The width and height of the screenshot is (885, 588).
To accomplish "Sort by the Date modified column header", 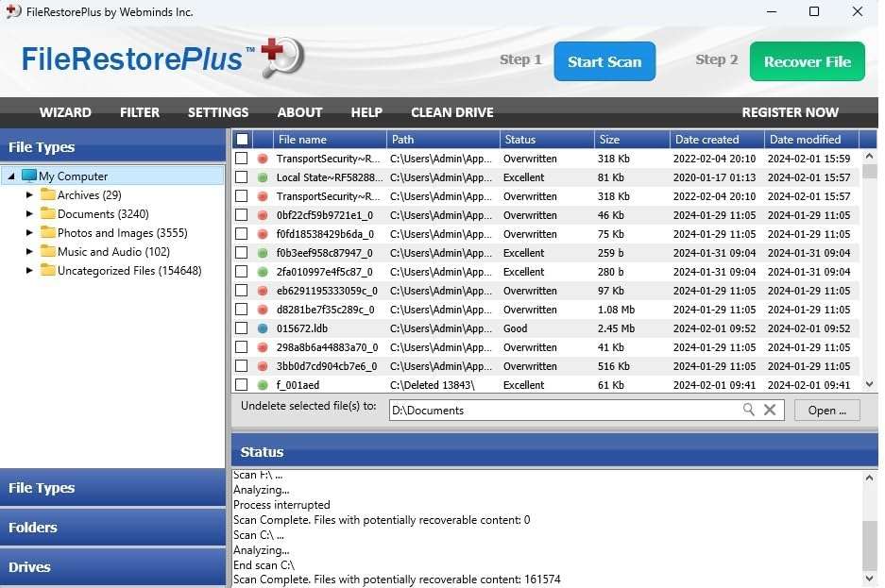I will [811, 140].
